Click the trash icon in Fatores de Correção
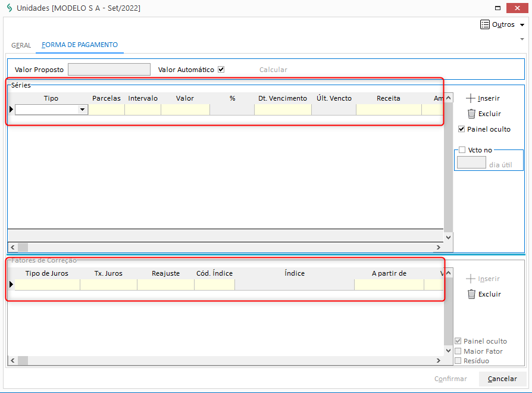 [471, 294]
